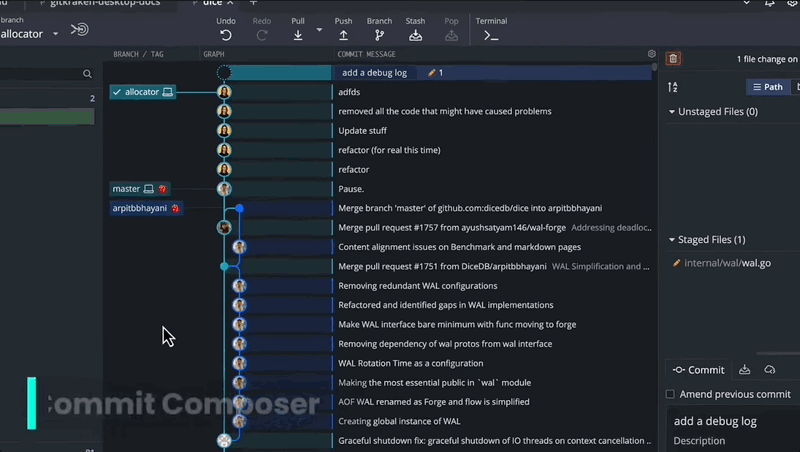Discard all changes with trash icon
The width and height of the screenshot is (800, 452).
[673, 59]
